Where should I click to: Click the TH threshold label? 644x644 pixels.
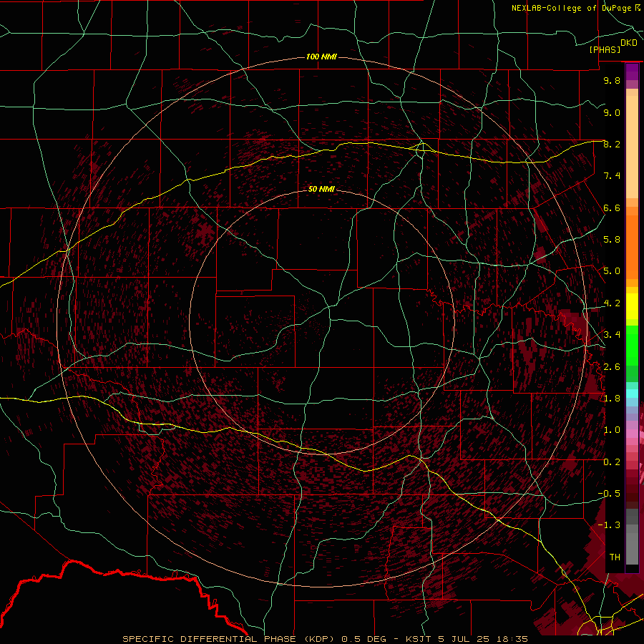pyautogui.click(x=615, y=557)
